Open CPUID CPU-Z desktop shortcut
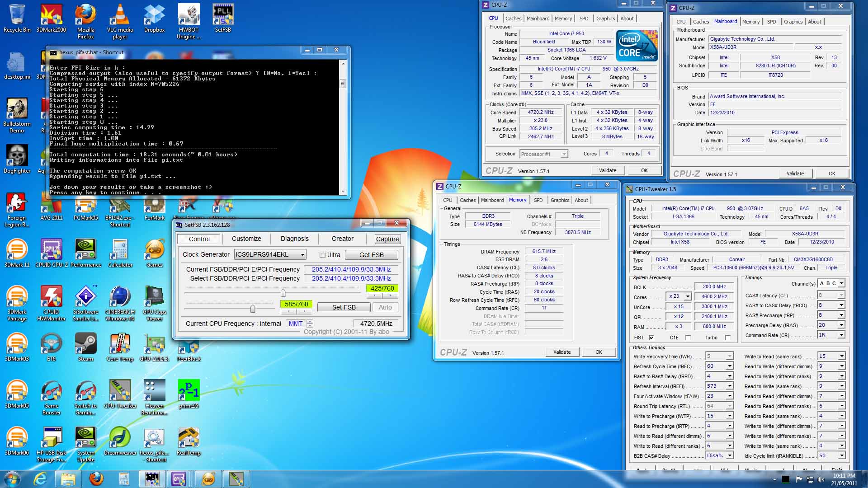The image size is (868, 488). (x=51, y=253)
